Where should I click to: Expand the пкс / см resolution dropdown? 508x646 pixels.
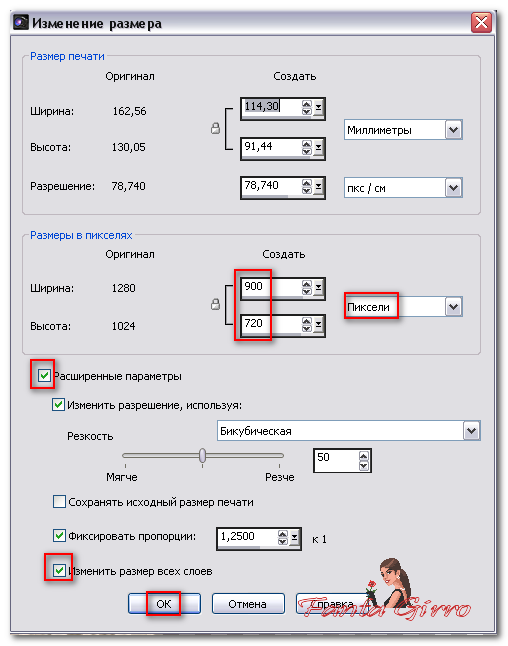pos(453,188)
